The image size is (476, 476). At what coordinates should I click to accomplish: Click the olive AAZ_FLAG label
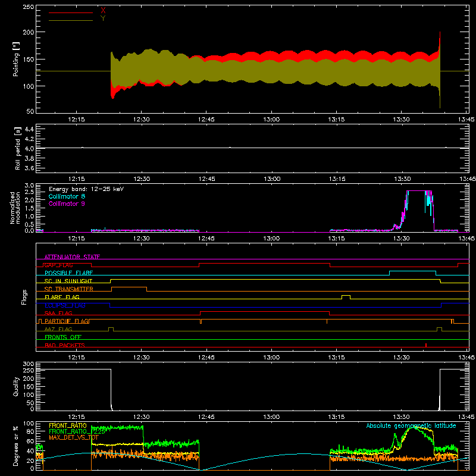pyautogui.click(x=58, y=329)
